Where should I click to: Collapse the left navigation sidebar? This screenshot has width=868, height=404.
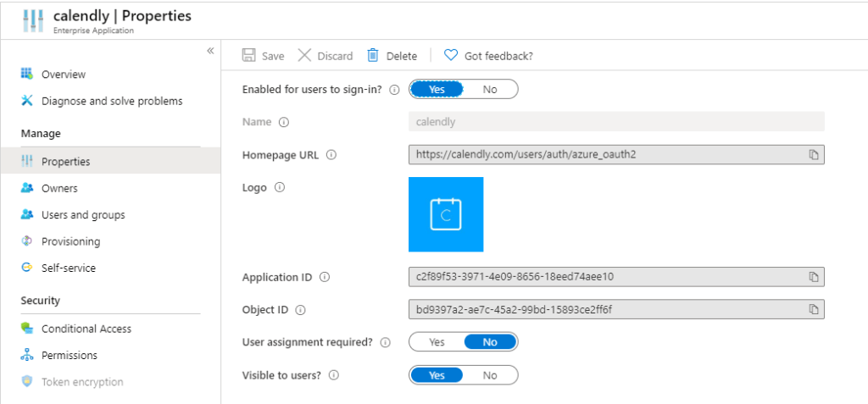pyautogui.click(x=210, y=51)
